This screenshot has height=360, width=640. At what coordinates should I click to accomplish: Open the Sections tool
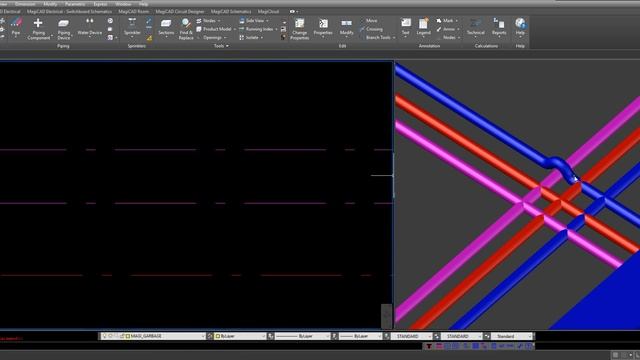(x=166, y=27)
